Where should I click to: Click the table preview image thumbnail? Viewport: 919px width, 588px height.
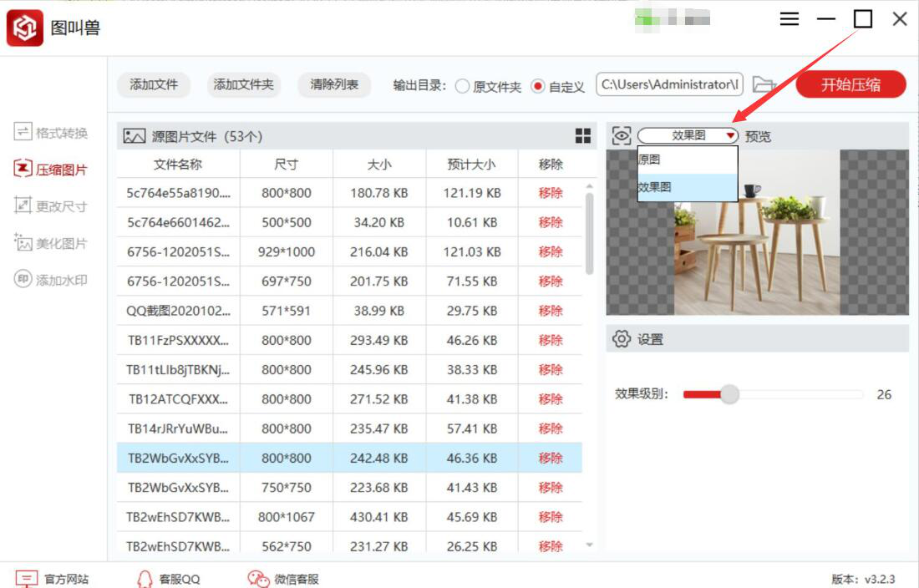point(757,232)
